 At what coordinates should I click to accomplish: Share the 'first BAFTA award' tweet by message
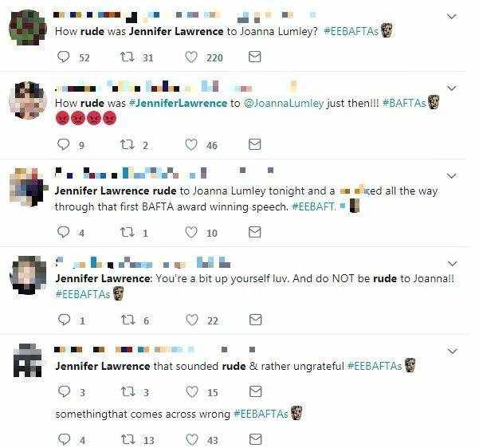click(255, 232)
